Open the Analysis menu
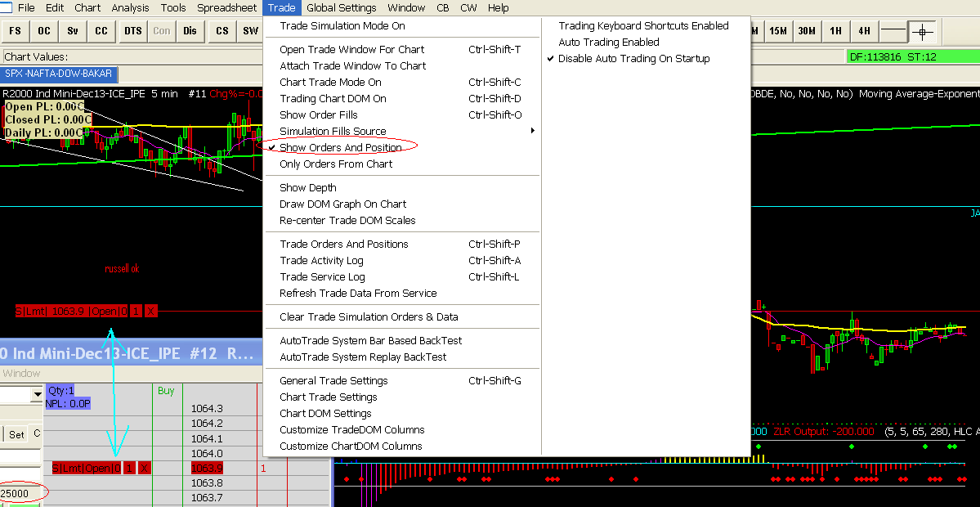The image size is (980, 507). click(x=130, y=7)
